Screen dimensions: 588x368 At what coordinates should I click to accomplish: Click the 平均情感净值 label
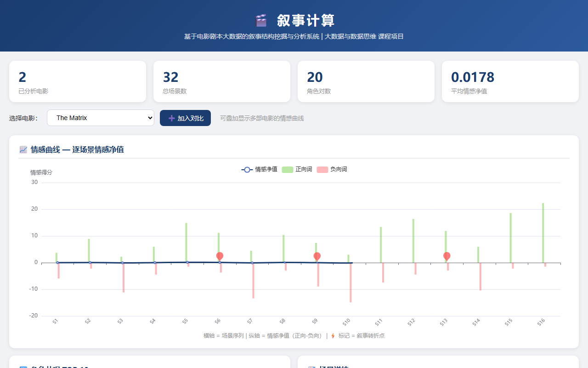coord(469,91)
